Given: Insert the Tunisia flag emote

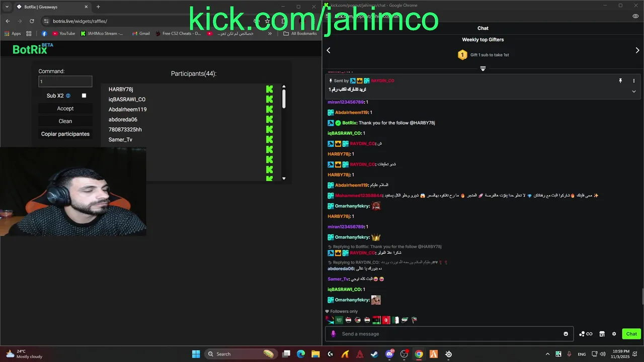Looking at the screenshot, I should [x=385, y=320].
